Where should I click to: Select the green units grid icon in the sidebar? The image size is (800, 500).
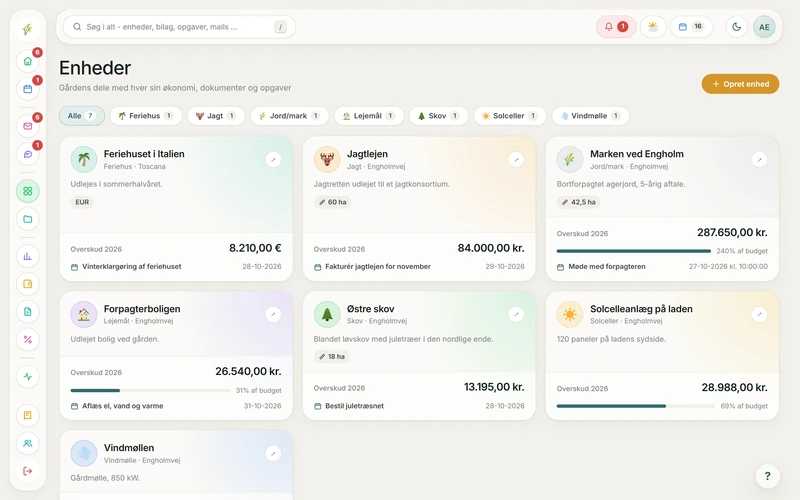[28, 191]
